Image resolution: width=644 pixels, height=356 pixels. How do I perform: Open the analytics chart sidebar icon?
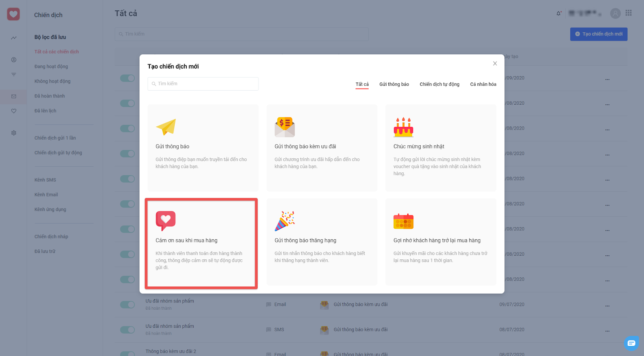[x=14, y=38]
